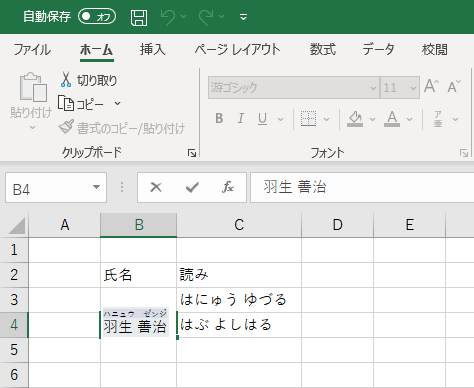
Task: Click the 切り取り (Cut) scissors button
Action: tap(89, 80)
